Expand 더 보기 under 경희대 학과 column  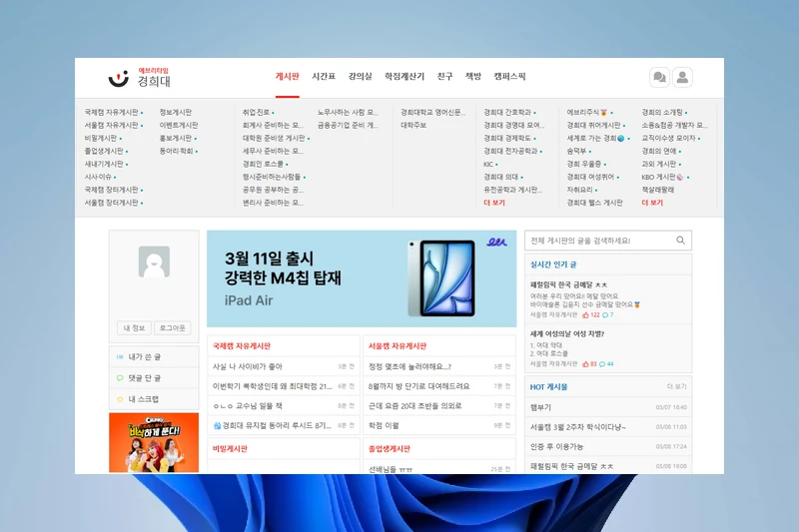[x=494, y=203]
